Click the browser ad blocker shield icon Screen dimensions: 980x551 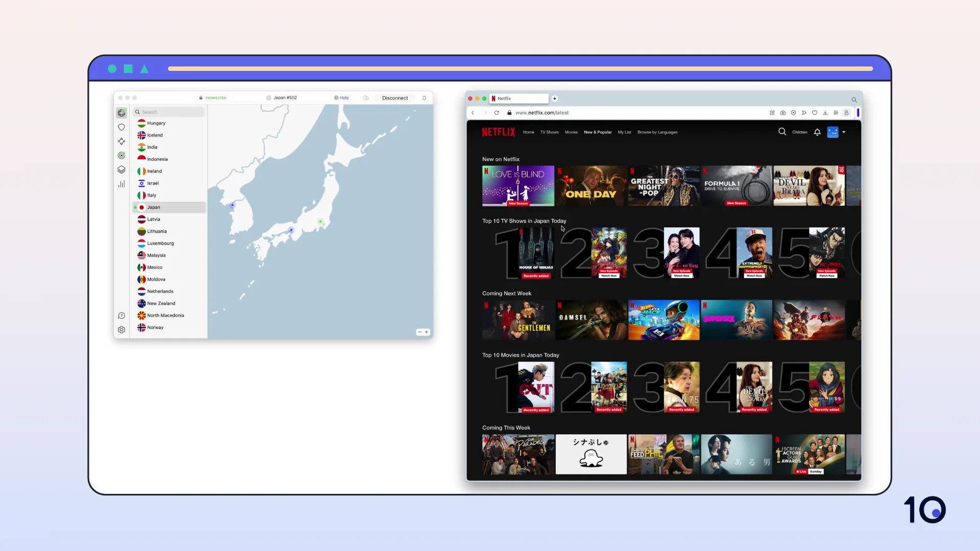tap(793, 113)
